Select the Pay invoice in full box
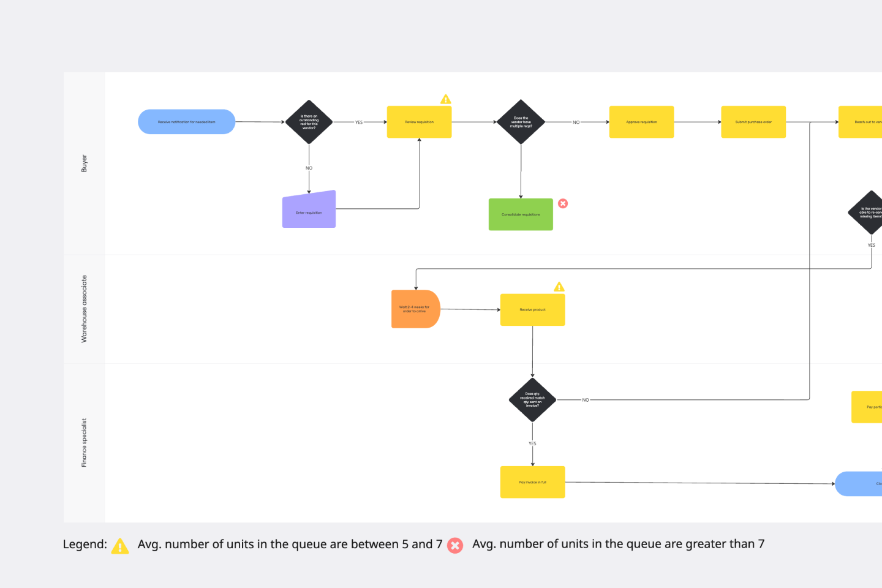 pos(532,482)
